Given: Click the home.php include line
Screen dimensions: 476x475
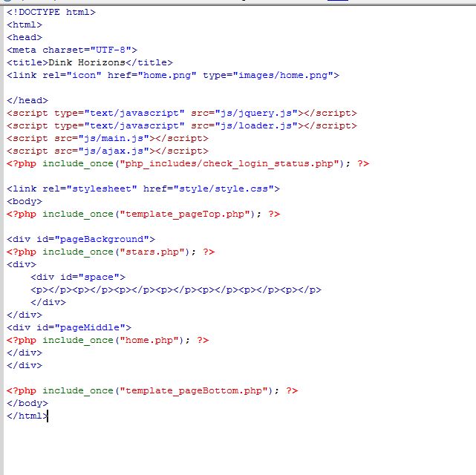Looking at the screenshot, I should (x=108, y=341).
